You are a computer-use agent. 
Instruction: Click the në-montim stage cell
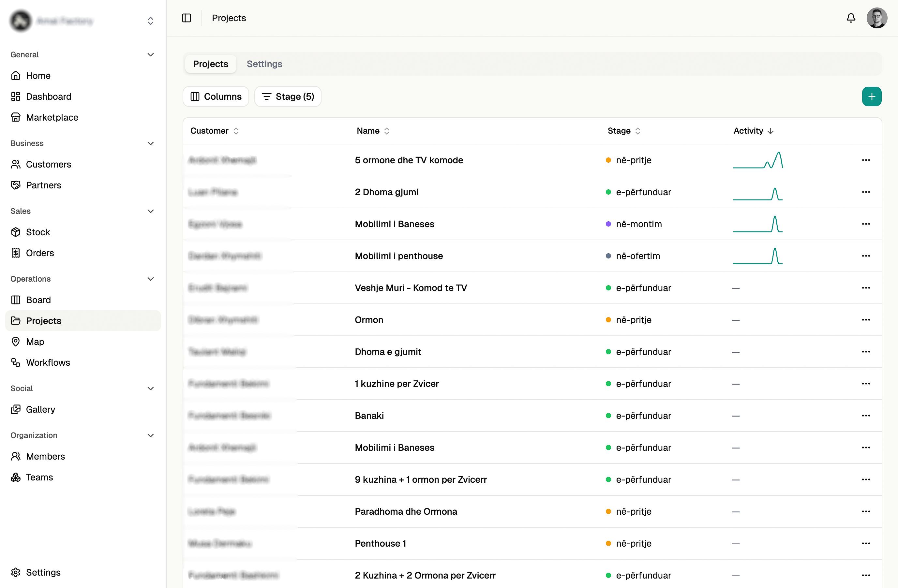[x=634, y=224]
